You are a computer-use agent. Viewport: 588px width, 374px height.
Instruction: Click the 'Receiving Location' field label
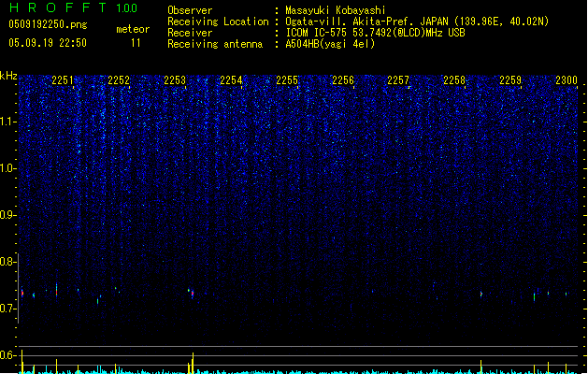[218, 22]
